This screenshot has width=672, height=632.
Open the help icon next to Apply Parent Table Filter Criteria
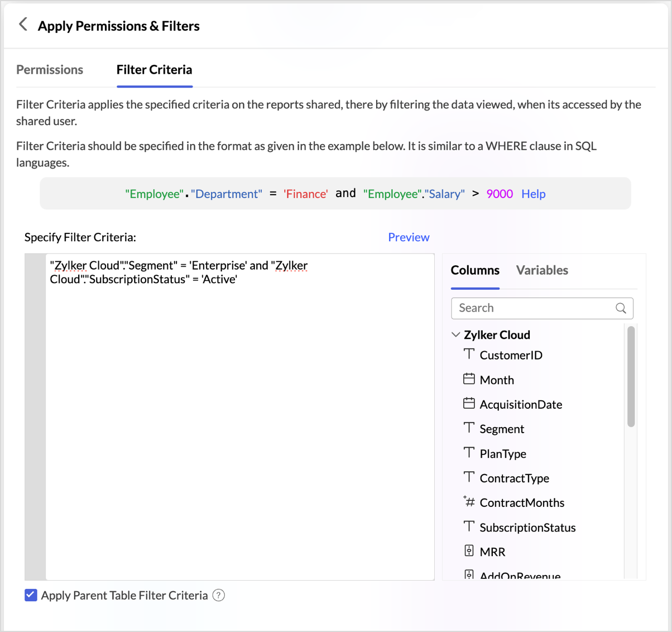coord(219,595)
